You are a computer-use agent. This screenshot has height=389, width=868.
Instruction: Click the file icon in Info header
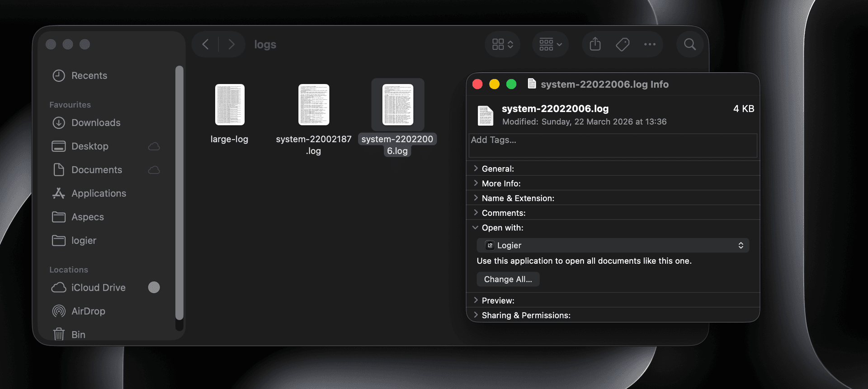[x=486, y=115]
